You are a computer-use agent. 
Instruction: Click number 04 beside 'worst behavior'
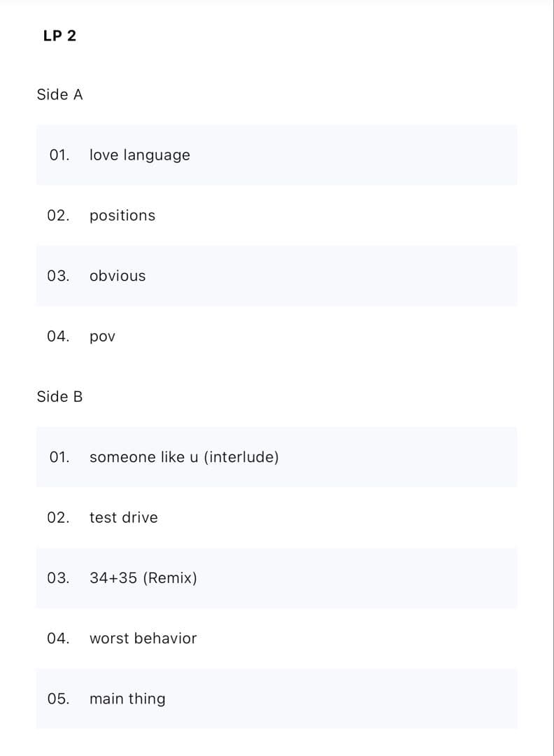point(59,638)
